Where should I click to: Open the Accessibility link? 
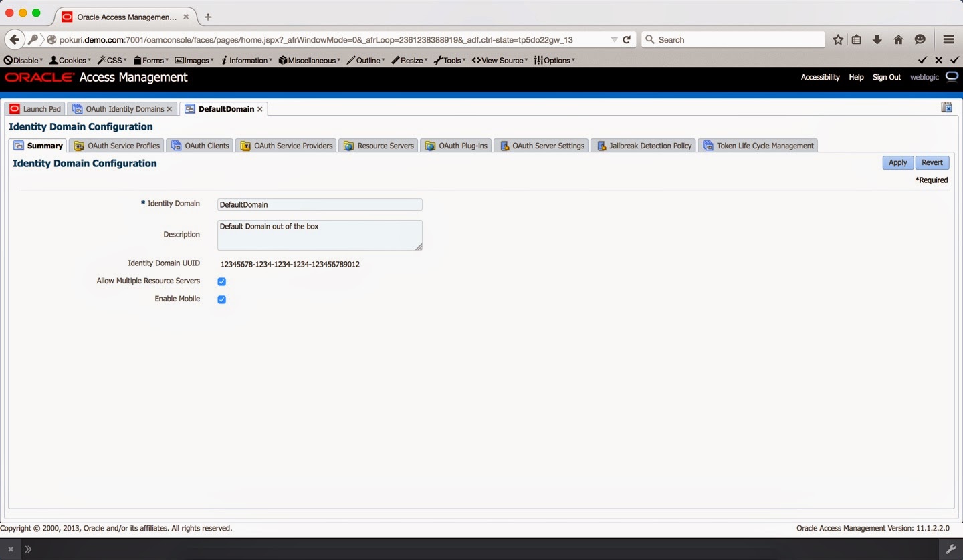pos(820,77)
